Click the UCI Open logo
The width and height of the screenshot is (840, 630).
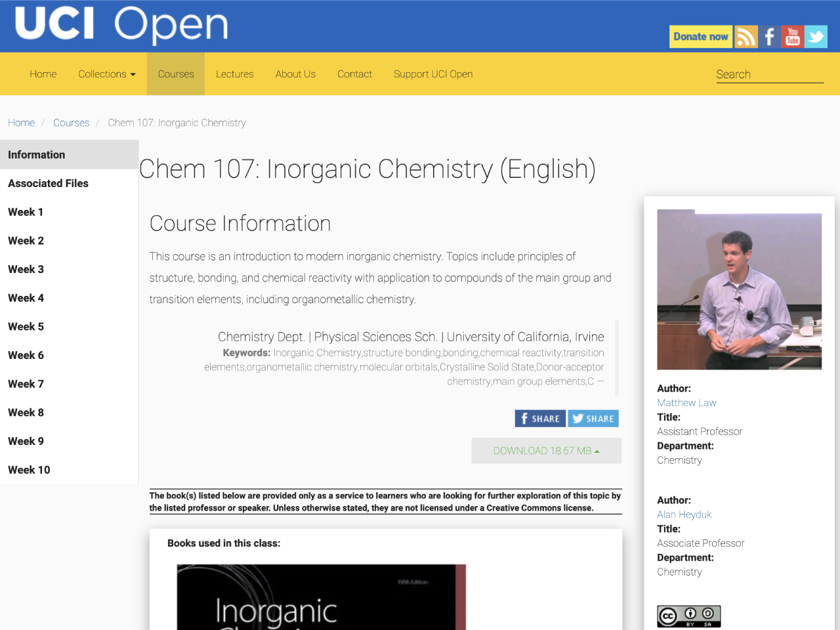tap(121, 25)
